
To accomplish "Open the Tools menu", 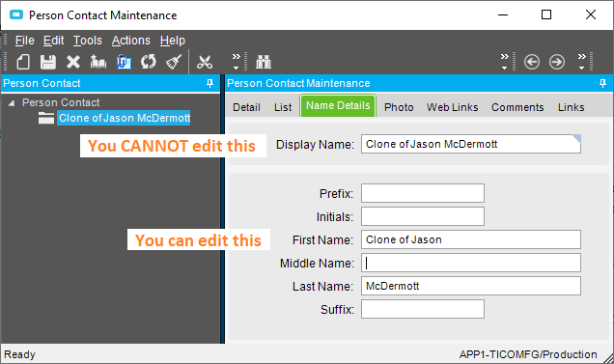I will point(87,41).
